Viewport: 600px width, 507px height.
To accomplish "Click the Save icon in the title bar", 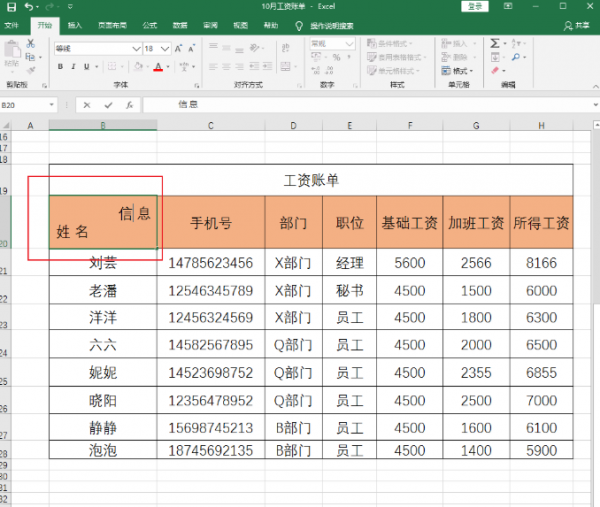I will click(x=11, y=7).
